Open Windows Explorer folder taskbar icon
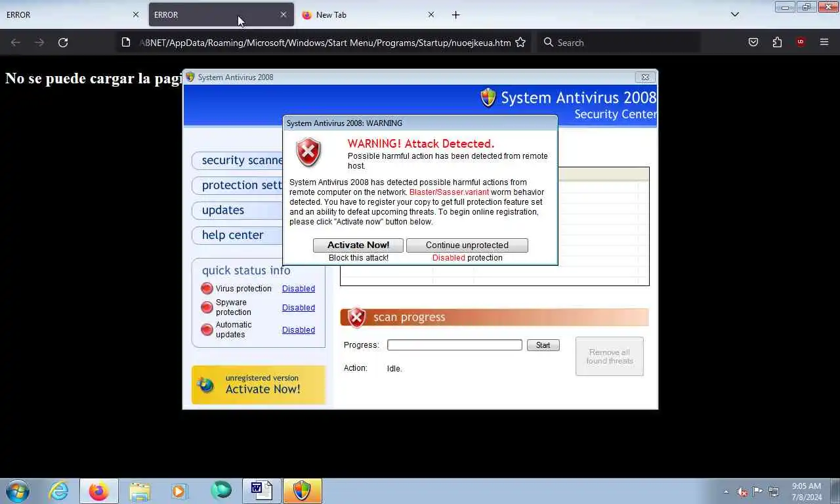 (140, 491)
